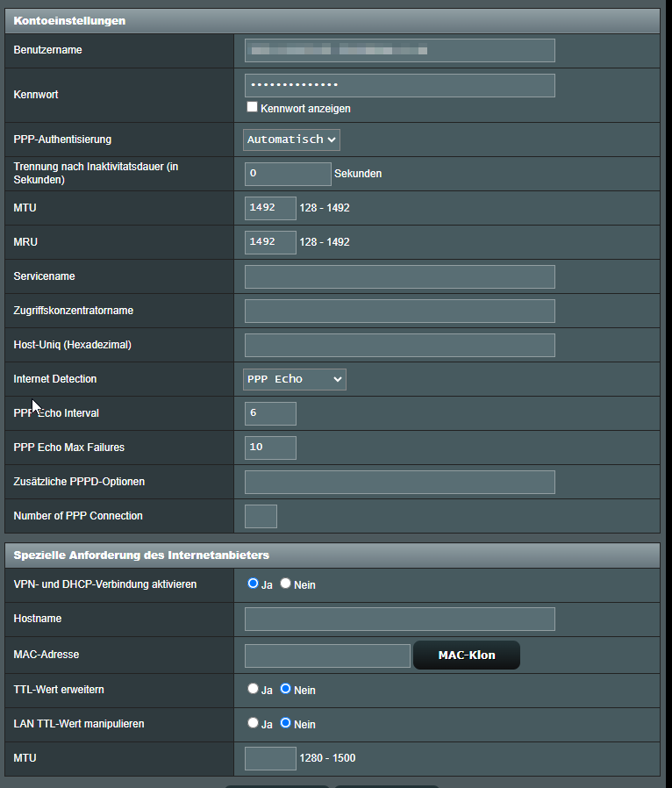Click the Trennung nach Inaktivitätsdauer seconds field
Screen dimensions: 672x788
tap(288, 174)
